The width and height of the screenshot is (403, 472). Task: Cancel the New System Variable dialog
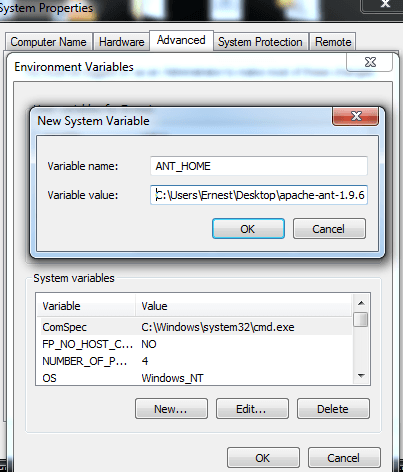(329, 229)
